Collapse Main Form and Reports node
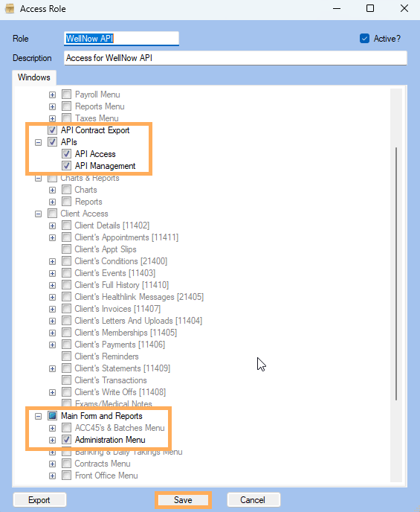The width and height of the screenshot is (420, 512). tap(39, 416)
